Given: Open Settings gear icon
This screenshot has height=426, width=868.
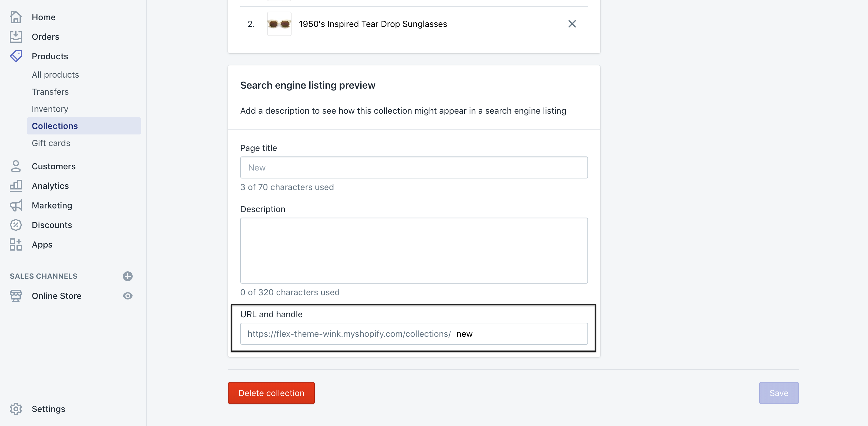Looking at the screenshot, I should coord(16,409).
